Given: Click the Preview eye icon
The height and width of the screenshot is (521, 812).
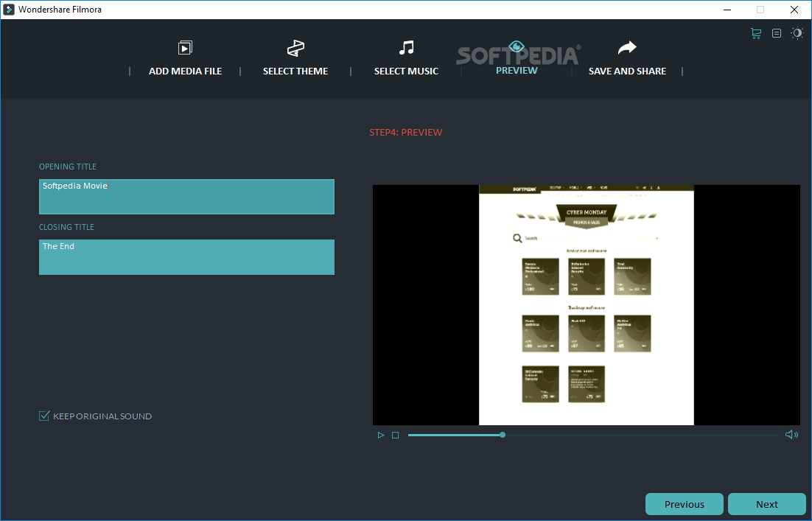Looking at the screenshot, I should click(517, 46).
